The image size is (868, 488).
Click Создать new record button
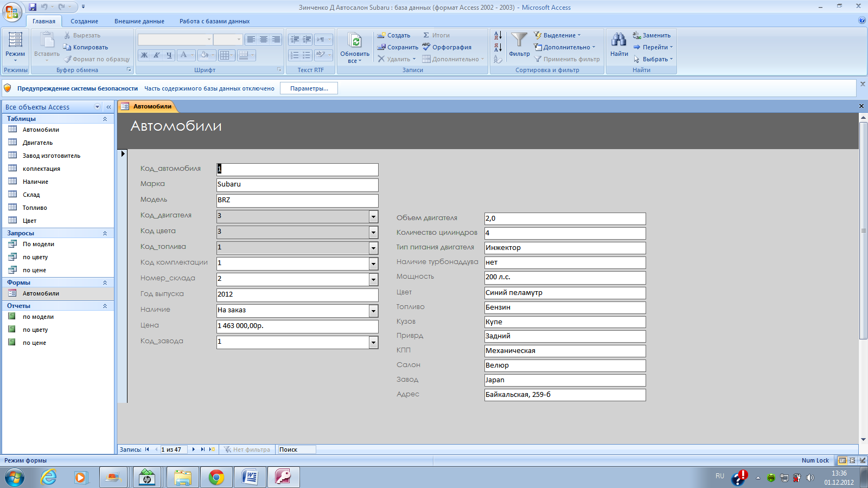pos(394,35)
